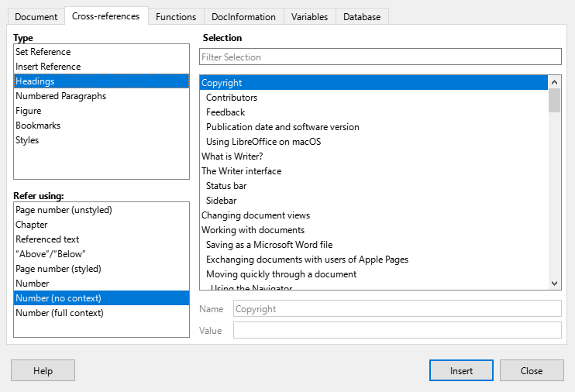Click the Value input field
Viewport: 575px width, 392px height.
coord(397,330)
